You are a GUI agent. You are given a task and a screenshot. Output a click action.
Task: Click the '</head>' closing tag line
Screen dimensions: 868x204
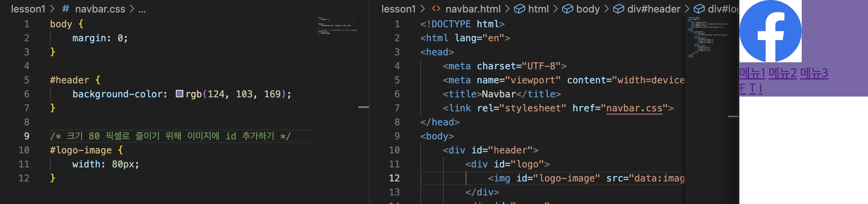pyautogui.click(x=440, y=122)
